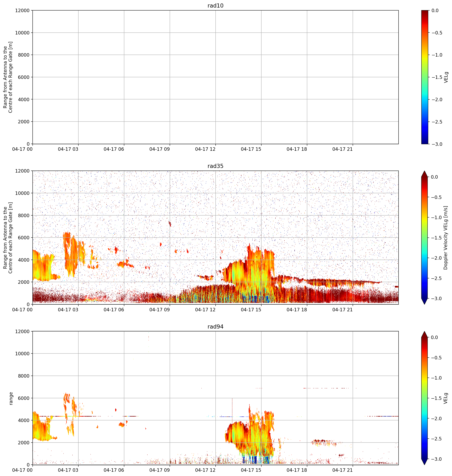Viewport: 452px width, 476px height.
Task: Click '04-17 15' tick on rad94 x-axis
Action: pos(251,470)
